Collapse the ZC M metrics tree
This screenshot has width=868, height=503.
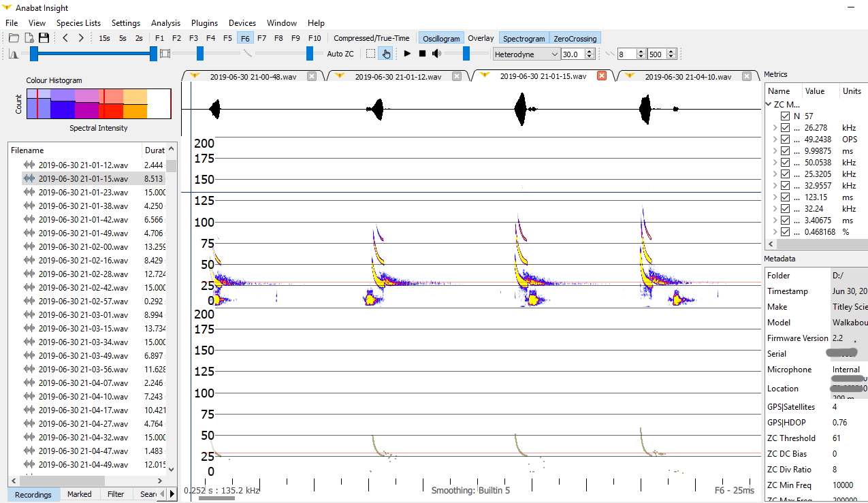click(770, 104)
